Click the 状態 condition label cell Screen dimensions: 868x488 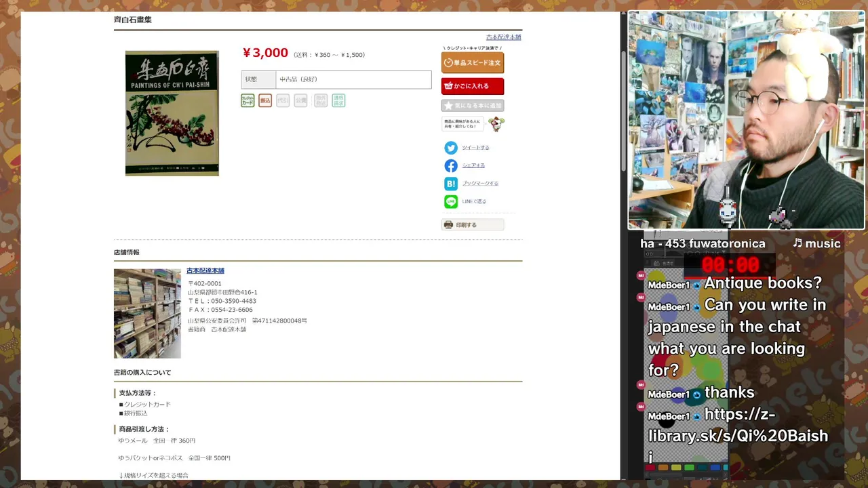[x=258, y=80]
